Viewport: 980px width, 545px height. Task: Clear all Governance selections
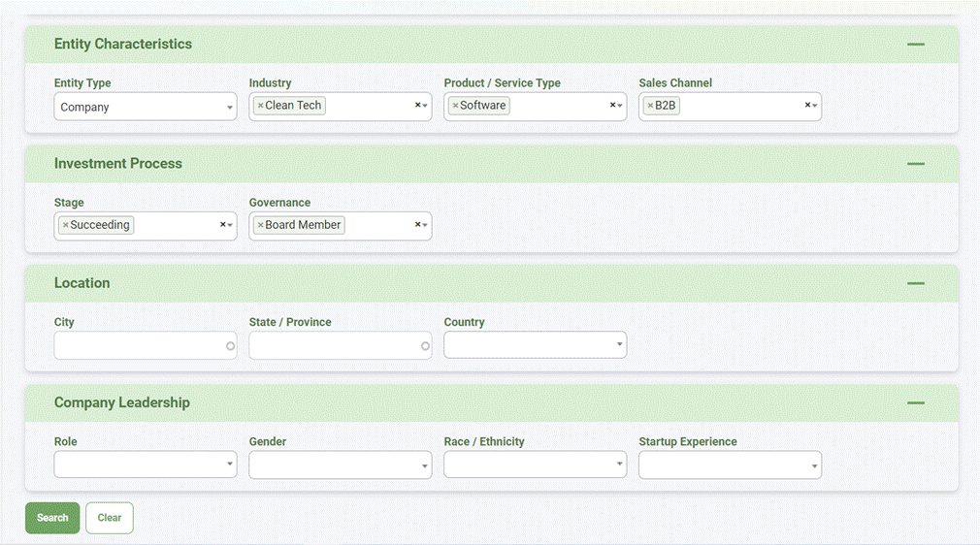(x=417, y=224)
